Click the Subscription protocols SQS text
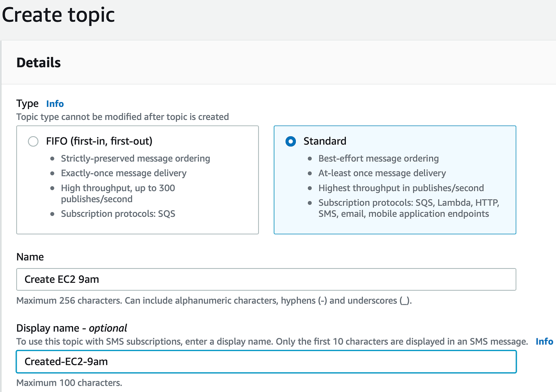 point(118,214)
